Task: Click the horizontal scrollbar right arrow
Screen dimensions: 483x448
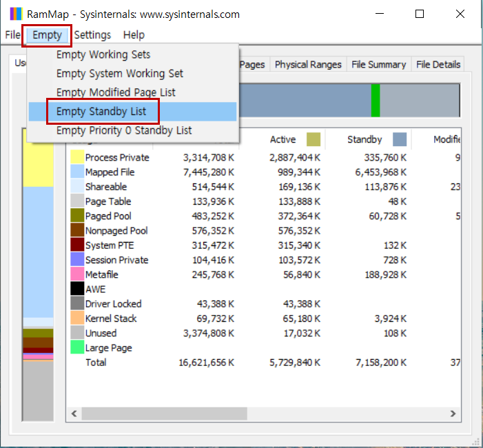Action: pos(453,414)
